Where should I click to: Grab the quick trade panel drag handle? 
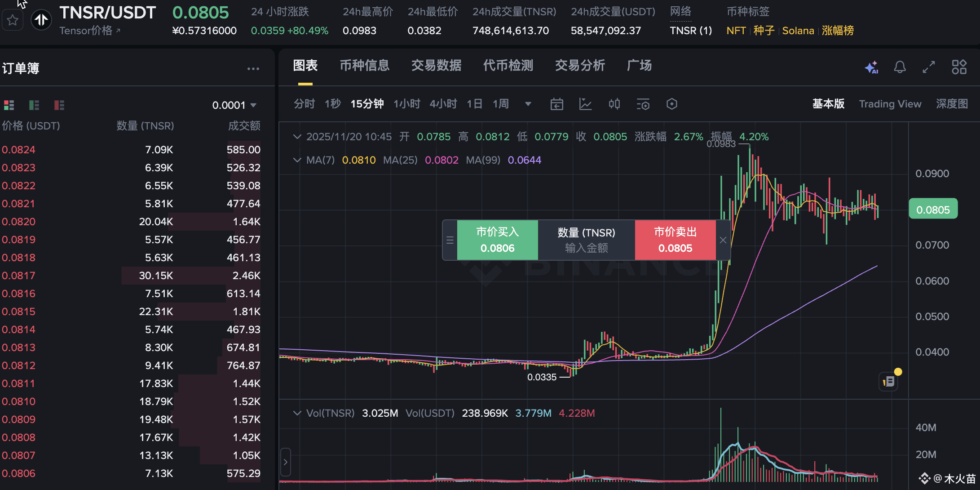coord(450,240)
